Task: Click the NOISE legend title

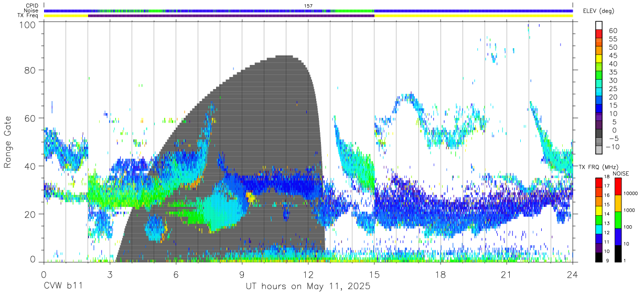Action: click(x=622, y=173)
